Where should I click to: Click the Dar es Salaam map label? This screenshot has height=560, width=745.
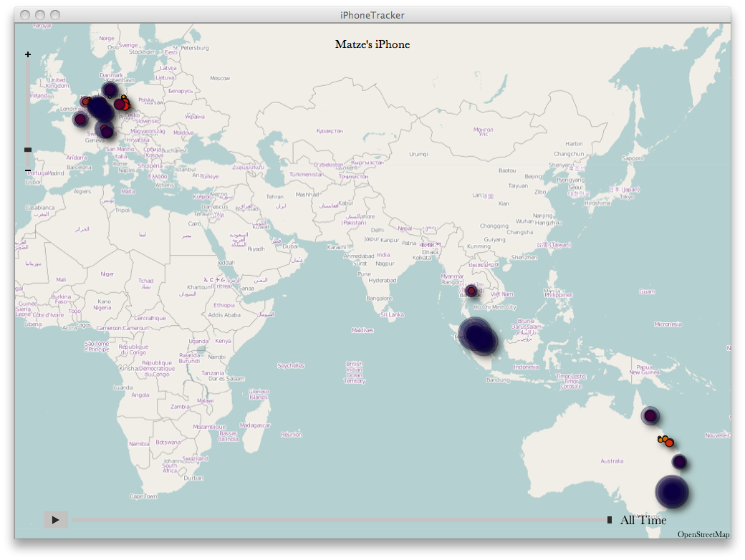pyautogui.click(x=226, y=379)
